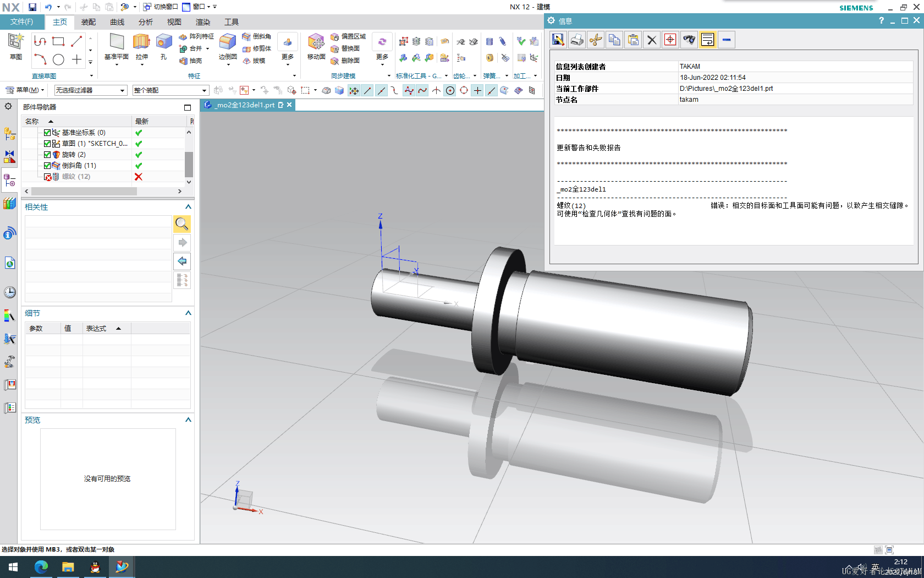This screenshot has width=924, height=578.
Task: Toggle the existing point snap plus button
Action: [477, 90]
